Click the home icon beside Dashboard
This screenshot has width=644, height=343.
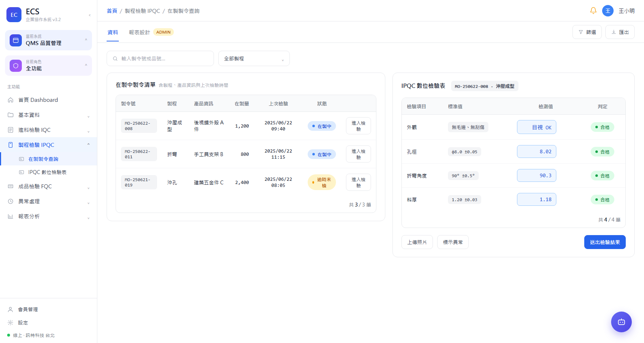[11, 100]
